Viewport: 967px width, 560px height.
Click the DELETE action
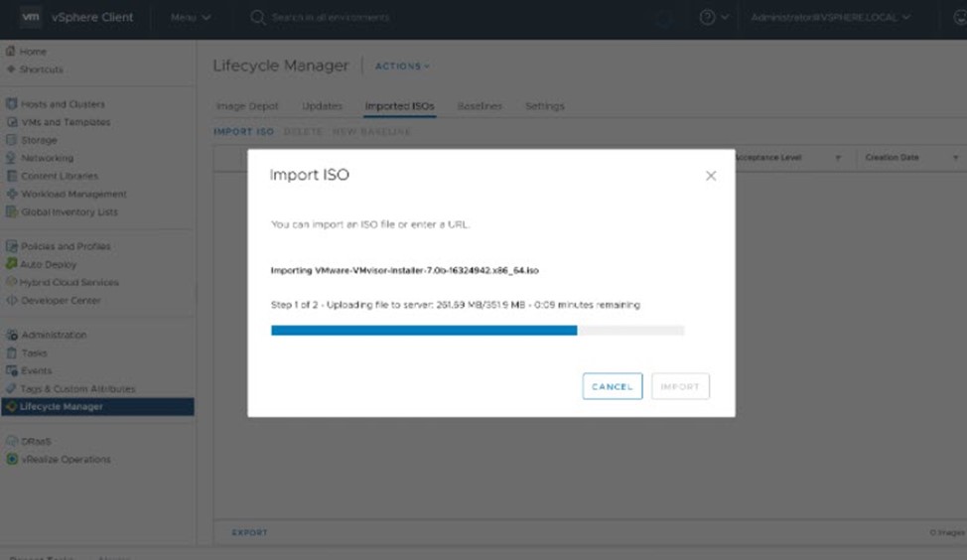pyautogui.click(x=304, y=132)
